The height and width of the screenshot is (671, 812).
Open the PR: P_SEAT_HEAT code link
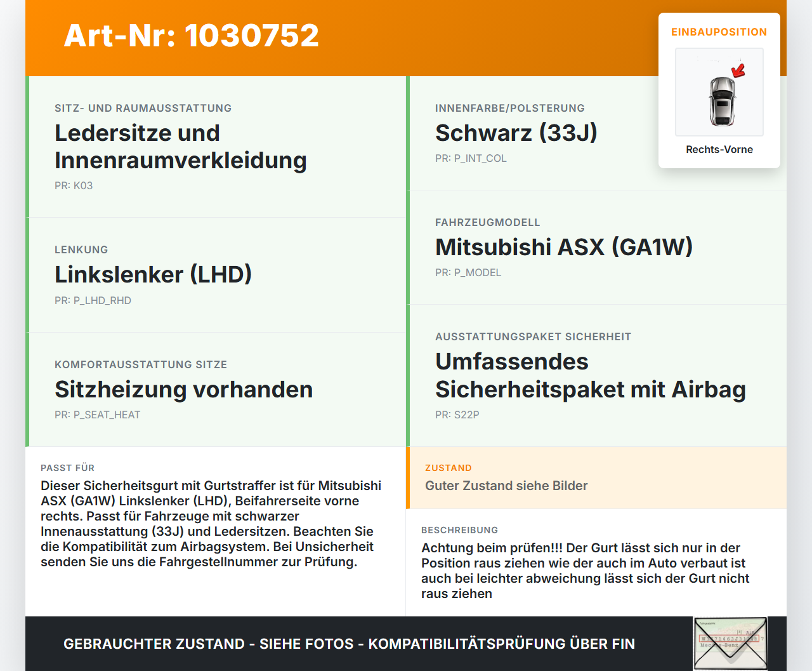coord(98,415)
